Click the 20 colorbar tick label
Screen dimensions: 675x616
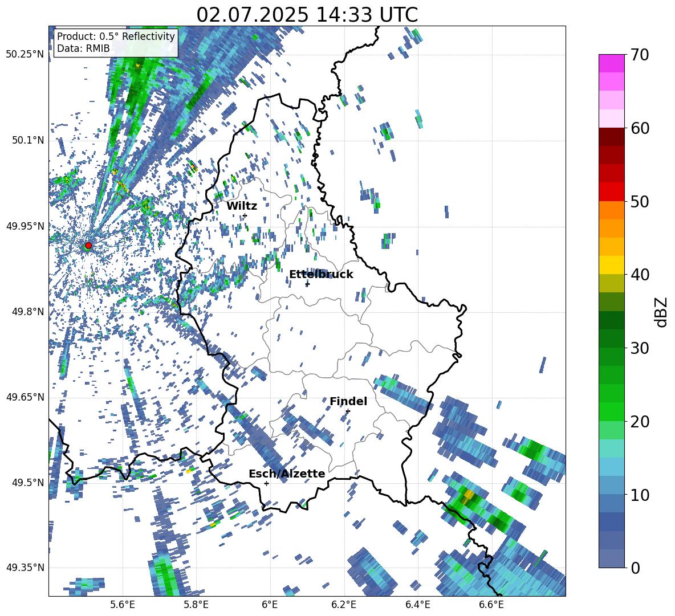point(639,421)
